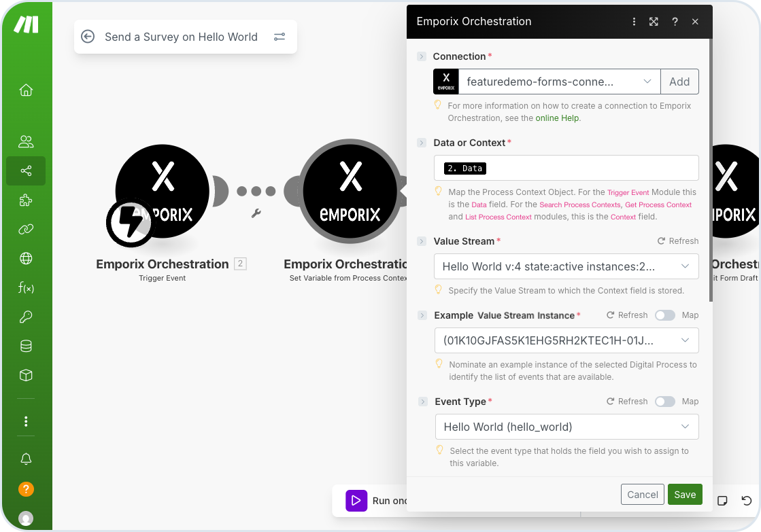Expand the Value Stream dropdown
761x532 pixels.
[566, 266]
